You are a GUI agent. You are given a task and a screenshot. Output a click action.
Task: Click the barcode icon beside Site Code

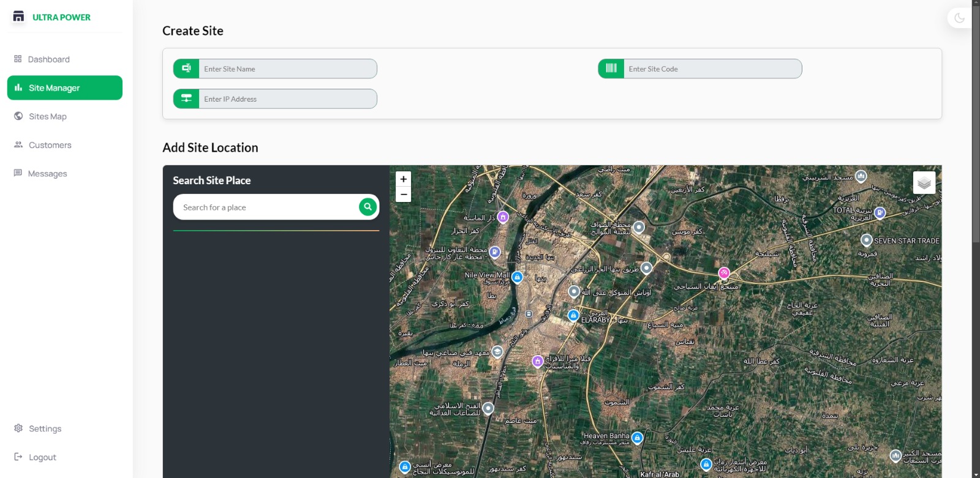(611, 69)
